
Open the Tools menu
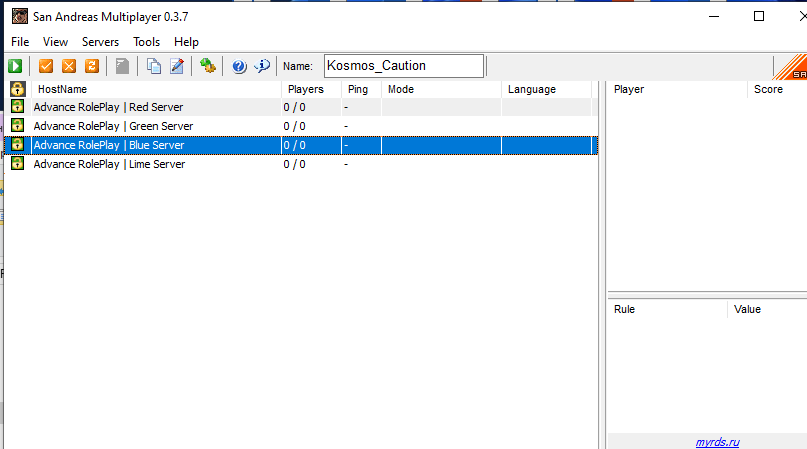click(x=147, y=42)
